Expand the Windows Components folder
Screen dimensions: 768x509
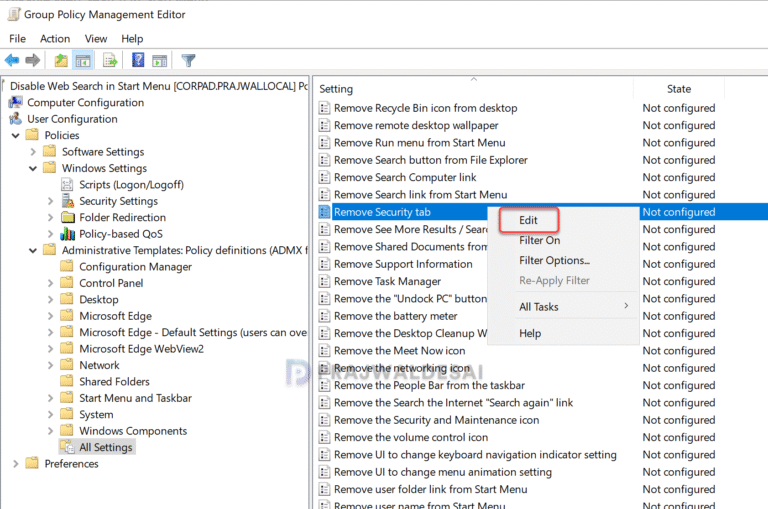point(50,431)
